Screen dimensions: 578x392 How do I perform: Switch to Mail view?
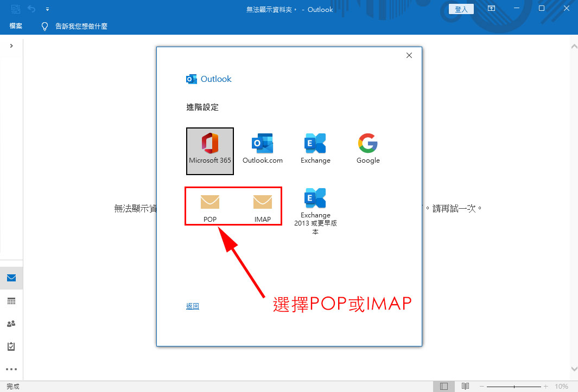coord(11,278)
